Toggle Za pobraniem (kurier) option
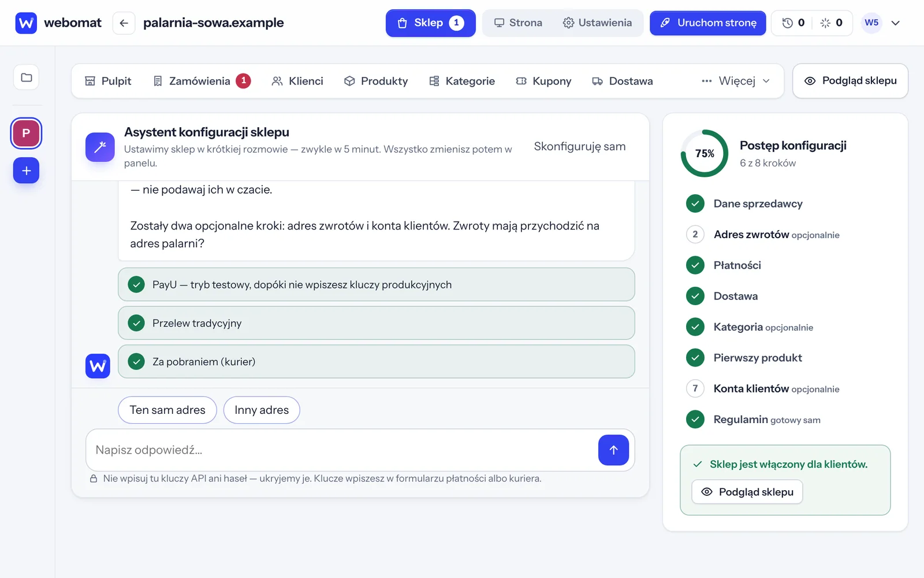Viewport: 924px width, 578px height. point(377,362)
